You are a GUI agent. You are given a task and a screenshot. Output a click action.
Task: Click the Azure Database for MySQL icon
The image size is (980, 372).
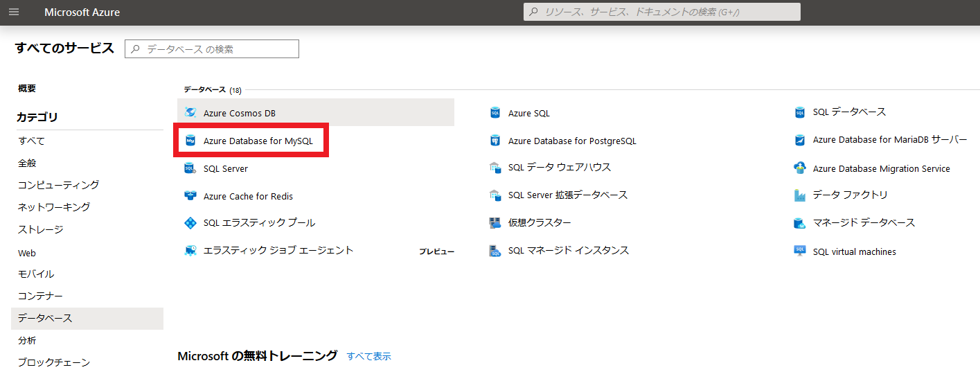click(x=190, y=141)
